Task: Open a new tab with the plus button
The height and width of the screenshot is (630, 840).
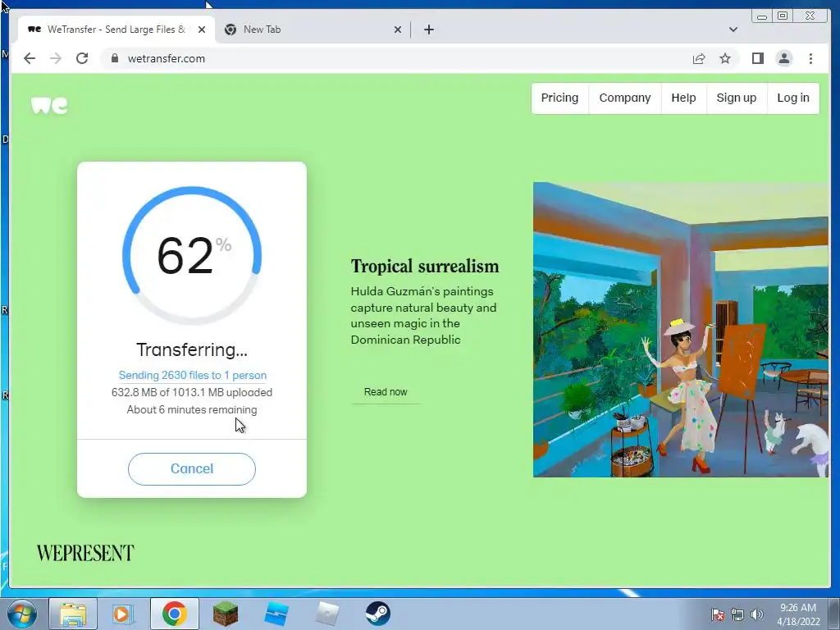Action: [x=428, y=30]
